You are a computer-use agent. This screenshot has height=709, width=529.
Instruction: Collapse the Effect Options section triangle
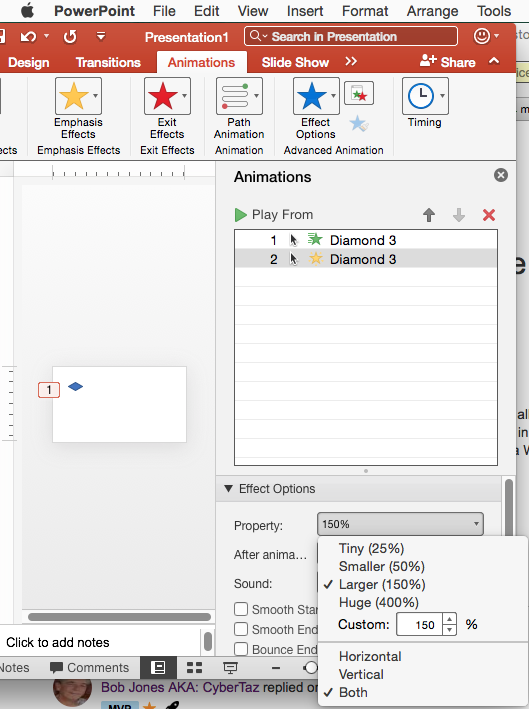(228, 489)
